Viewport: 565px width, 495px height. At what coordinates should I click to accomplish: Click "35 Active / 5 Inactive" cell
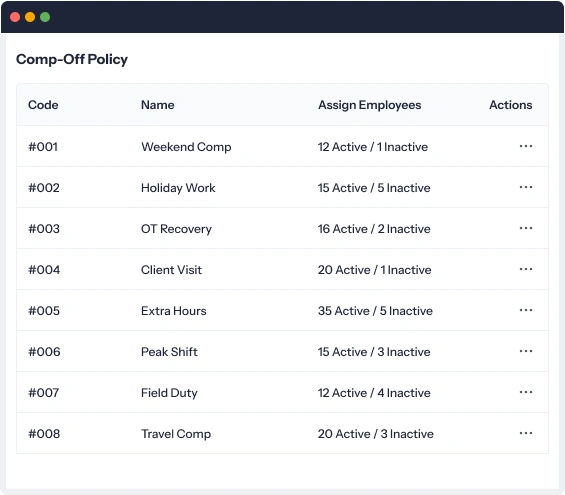pyautogui.click(x=375, y=311)
